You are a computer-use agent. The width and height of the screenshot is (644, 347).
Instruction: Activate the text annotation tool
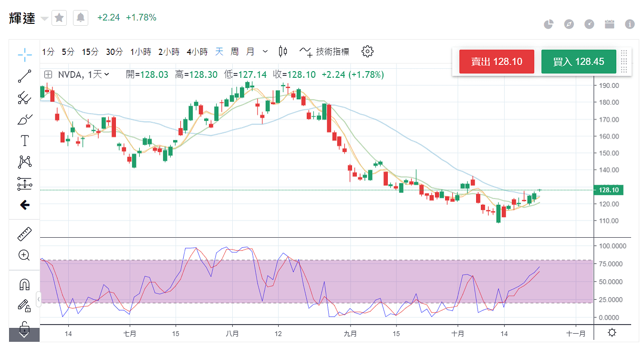point(24,140)
